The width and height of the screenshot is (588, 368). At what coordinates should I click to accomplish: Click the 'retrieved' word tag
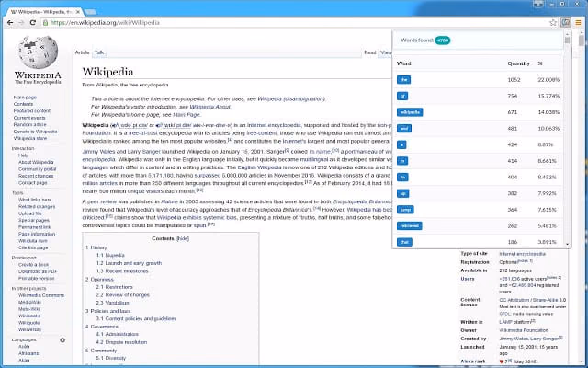click(x=410, y=225)
